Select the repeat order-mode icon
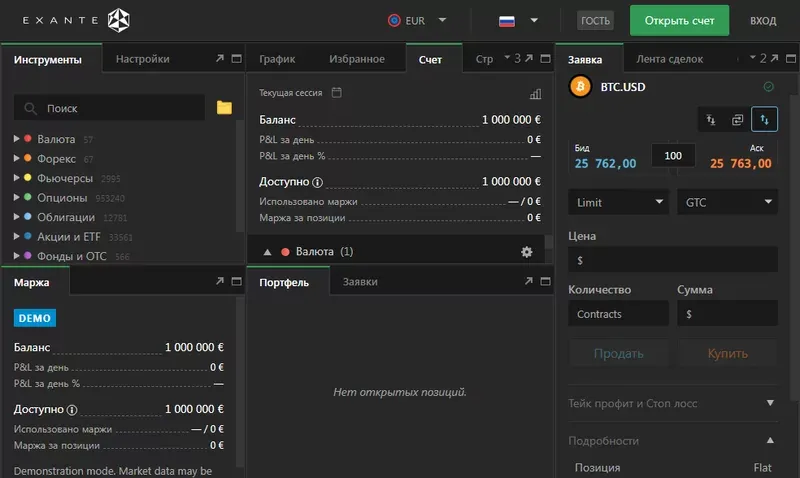The height and width of the screenshot is (478, 800). (x=737, y=119)
